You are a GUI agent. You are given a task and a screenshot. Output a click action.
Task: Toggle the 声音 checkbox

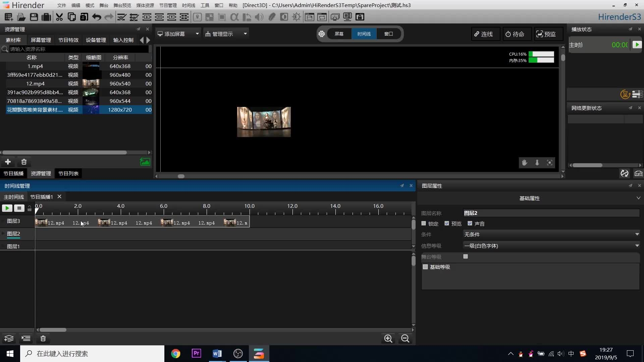coord(470,223)
